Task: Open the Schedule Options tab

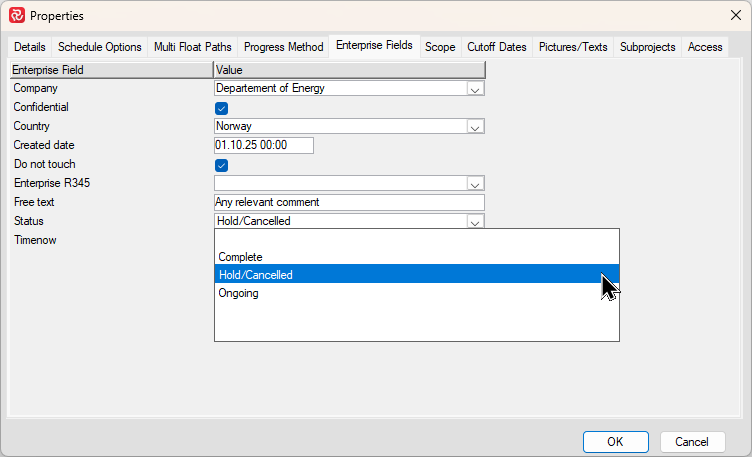Action: [x=100, y=47]
